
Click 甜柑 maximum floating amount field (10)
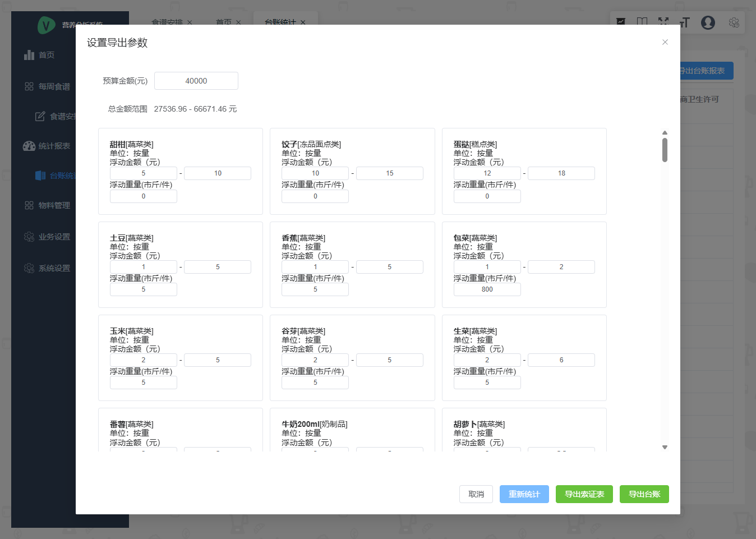click(218, 173)
